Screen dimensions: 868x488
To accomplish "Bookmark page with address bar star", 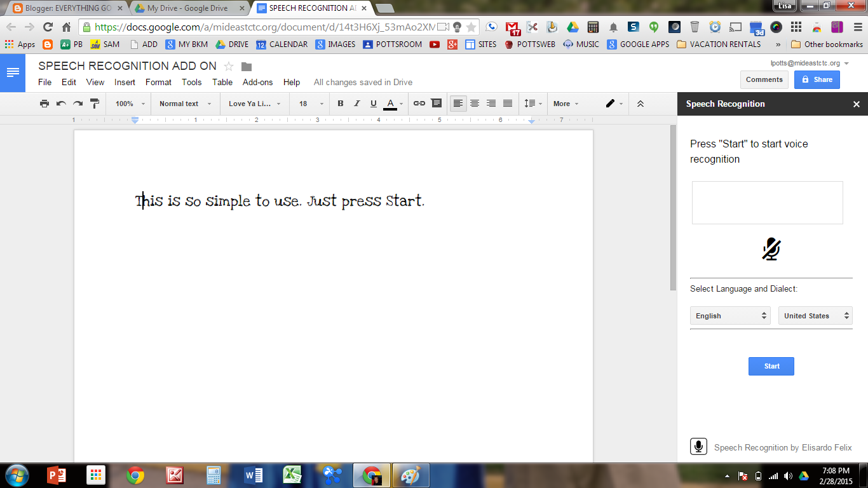I will [471, 27].
